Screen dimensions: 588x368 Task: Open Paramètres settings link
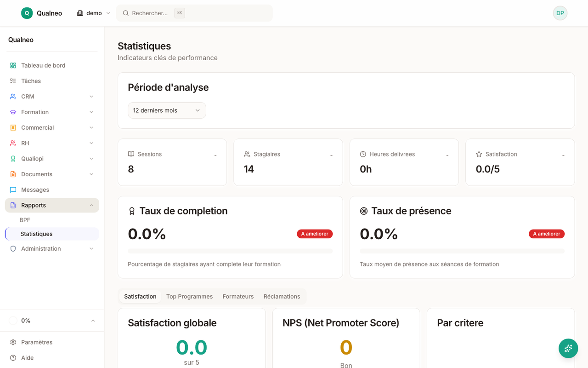tap(52, 342)
